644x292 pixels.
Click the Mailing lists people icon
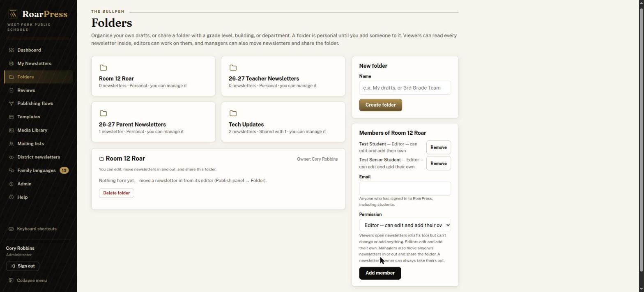pyautogui.click(x=11, y=144)
